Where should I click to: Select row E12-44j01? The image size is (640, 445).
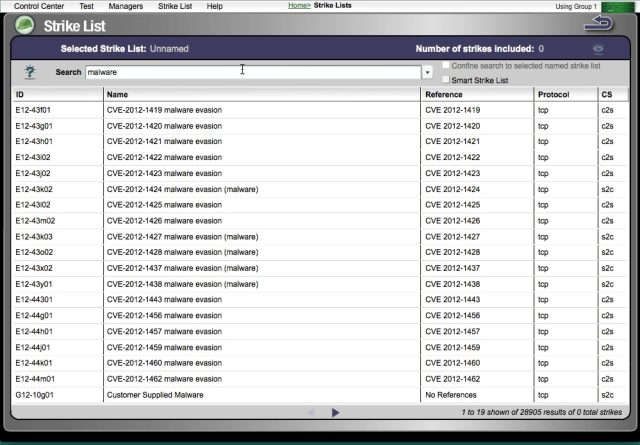coord(320,347)
